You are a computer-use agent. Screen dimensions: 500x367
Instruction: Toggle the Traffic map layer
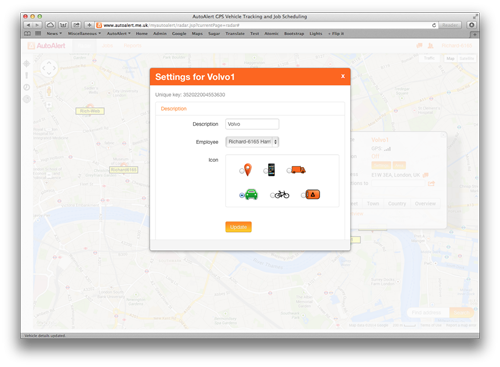(x=429, y=58)
